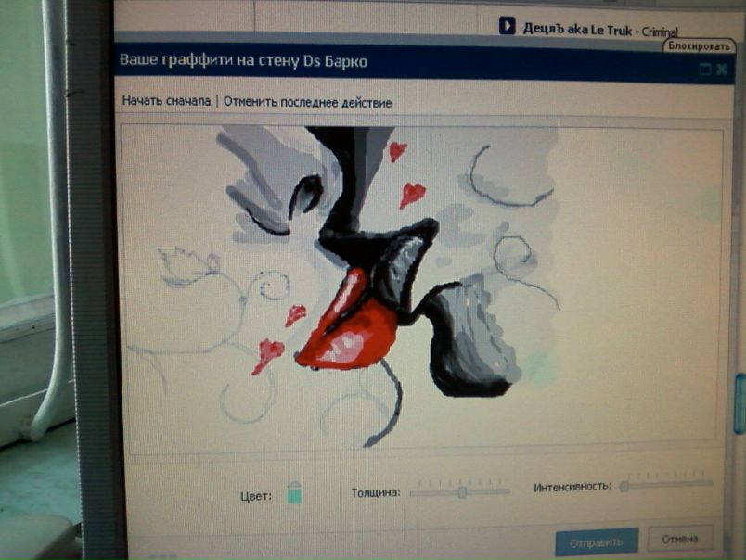Cancel the graffiti with the Отмена button
This screenshot has width=746, height=560.
point(679,539)
